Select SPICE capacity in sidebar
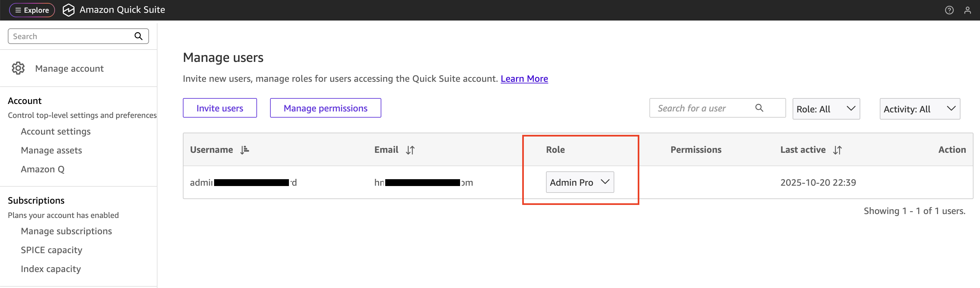Screen dimensions: 980x288 pyautogui.click(x=51, y=250)
